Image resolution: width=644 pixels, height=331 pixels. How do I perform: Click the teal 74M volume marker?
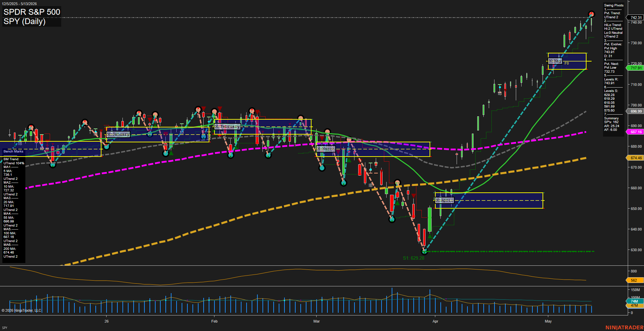(634, 301)
